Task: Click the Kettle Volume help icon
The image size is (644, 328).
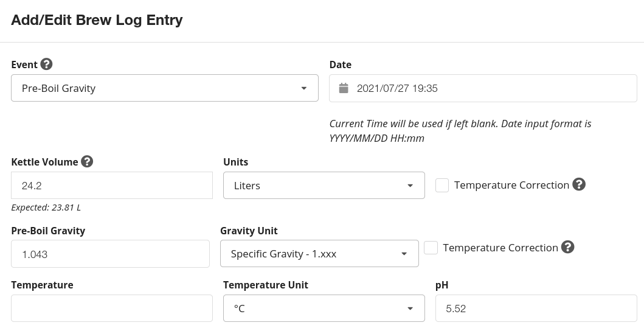Action: pos(87,161)
